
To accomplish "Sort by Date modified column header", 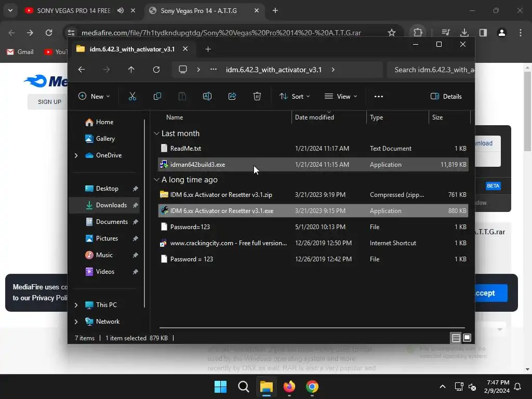I will (314, 117).
